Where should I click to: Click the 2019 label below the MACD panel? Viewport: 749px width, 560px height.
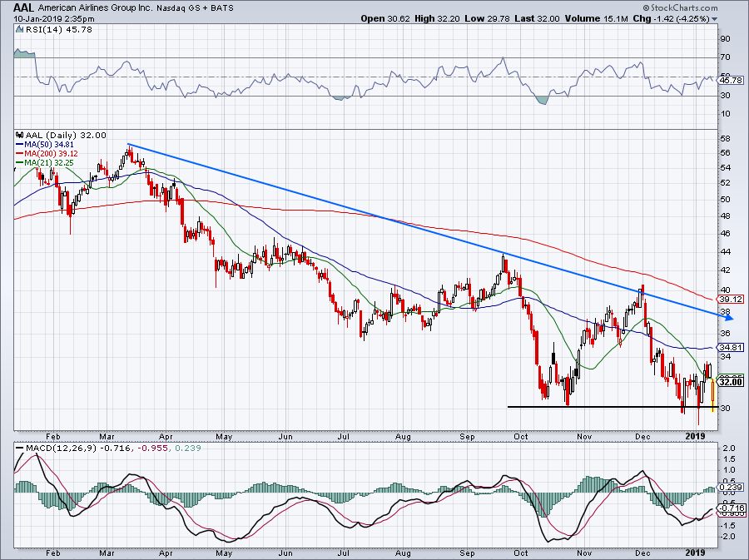point(695,553)
